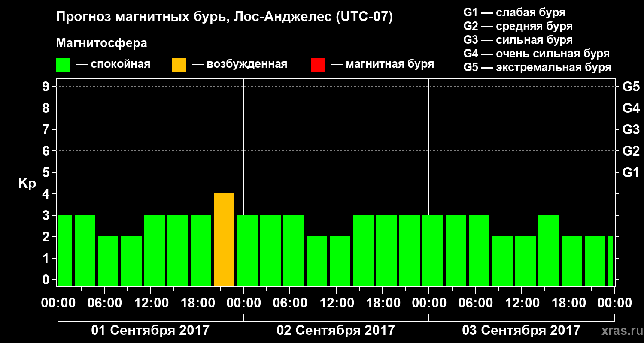This screenshot has width=644, height=343.
Task: Click the right-axis "G4" label
Action: [631, 108]
